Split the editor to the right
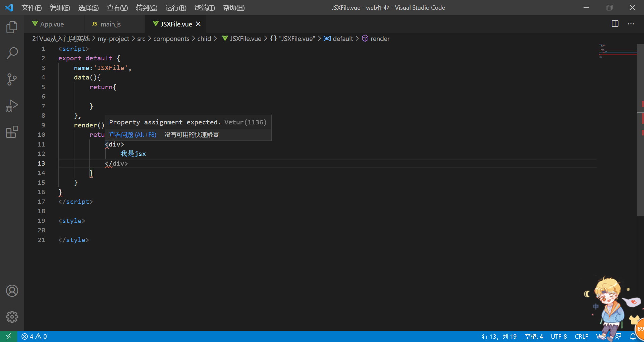644x342 pixels. point(615,24)
